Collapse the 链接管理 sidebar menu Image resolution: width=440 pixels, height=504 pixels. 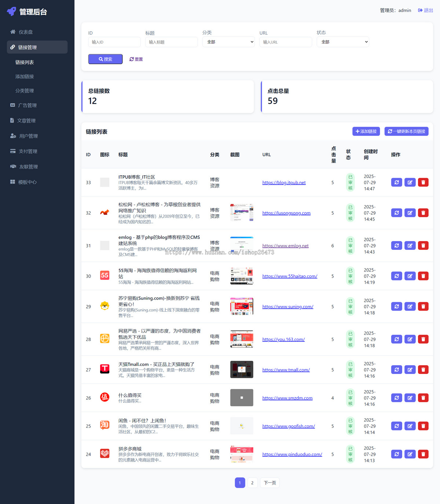(x=37, y=47)
